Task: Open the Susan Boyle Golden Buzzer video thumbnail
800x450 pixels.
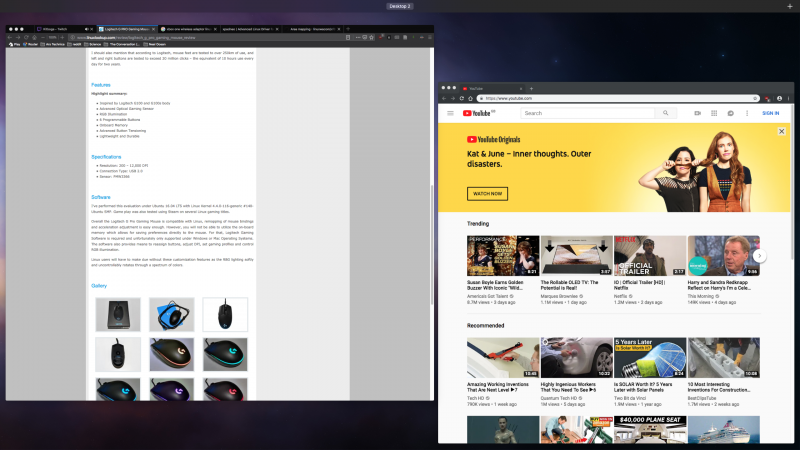Action: point(502,256)
